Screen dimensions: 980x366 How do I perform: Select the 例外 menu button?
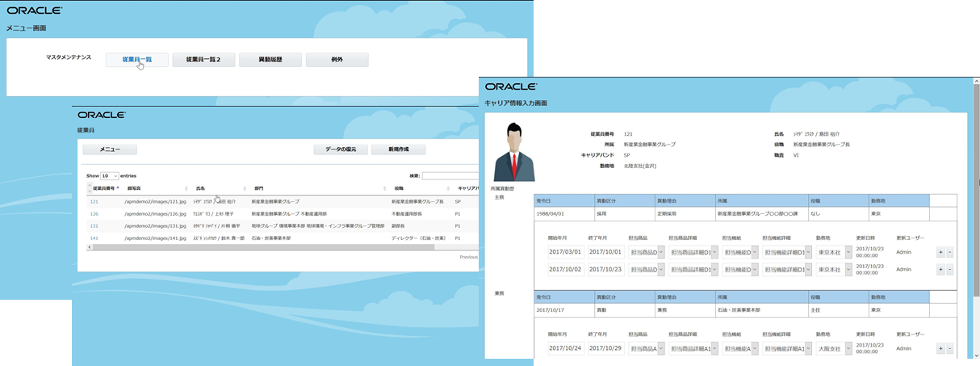coord(337,60)
